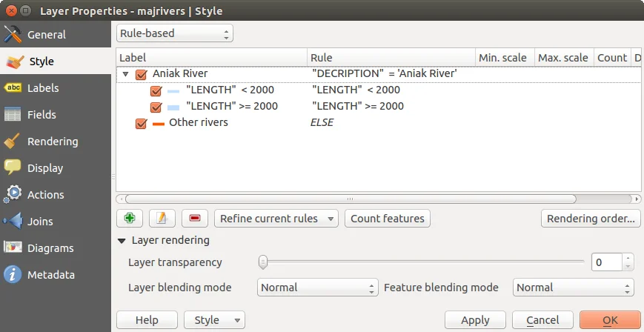Screen dimensions: 644x332
Task: Uncheck the Aniak River rule checkbox
Action: tap(142, 74)
